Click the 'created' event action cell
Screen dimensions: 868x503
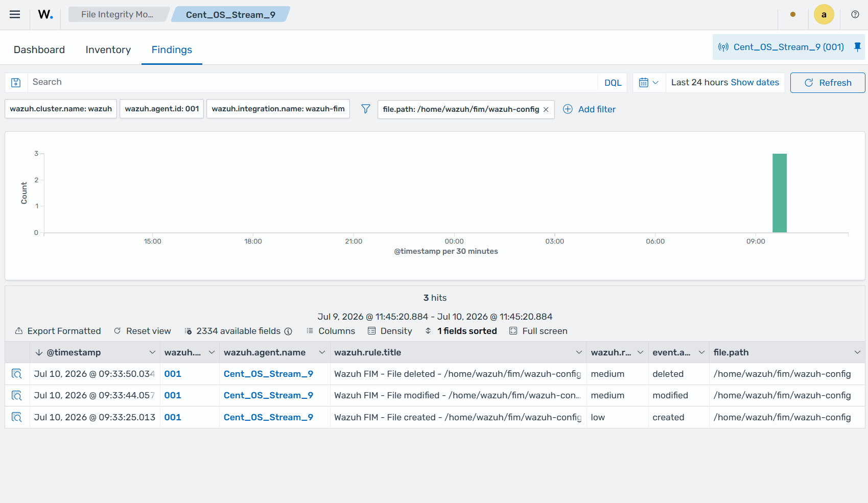tap(678, 417)
